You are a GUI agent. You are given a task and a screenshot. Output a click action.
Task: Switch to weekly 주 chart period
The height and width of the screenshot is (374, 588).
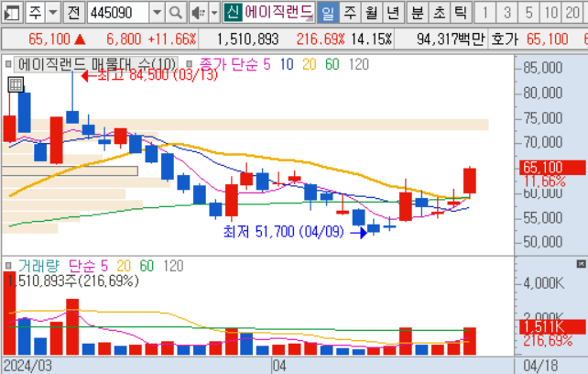coord(350,13)
